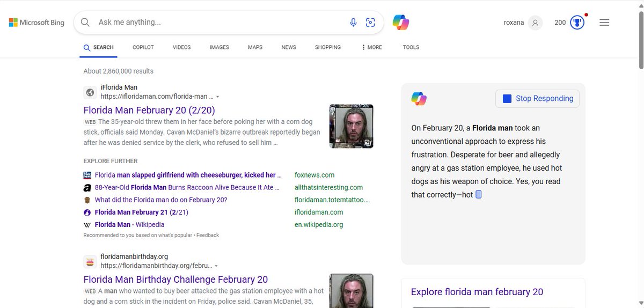Viewport: 644px width, 308px height.
Task: Expand floridamanbirthday.org URL dropdown arrow
Action: [x=216, y=266]
